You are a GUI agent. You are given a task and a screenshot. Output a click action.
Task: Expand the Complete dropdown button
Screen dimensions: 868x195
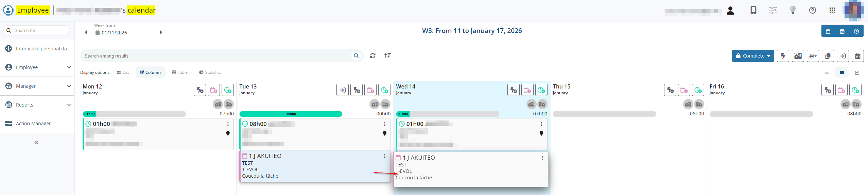pyautogui.click(x=753, y=56)
